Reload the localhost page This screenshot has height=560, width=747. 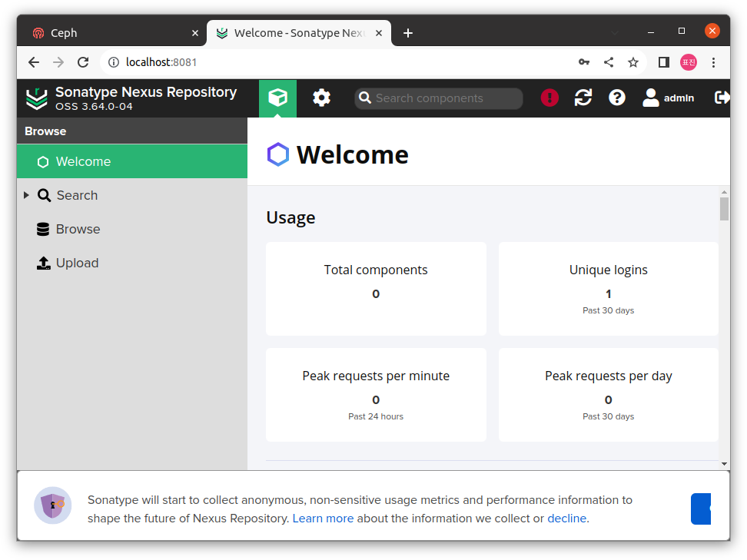(x=83, y=62)
